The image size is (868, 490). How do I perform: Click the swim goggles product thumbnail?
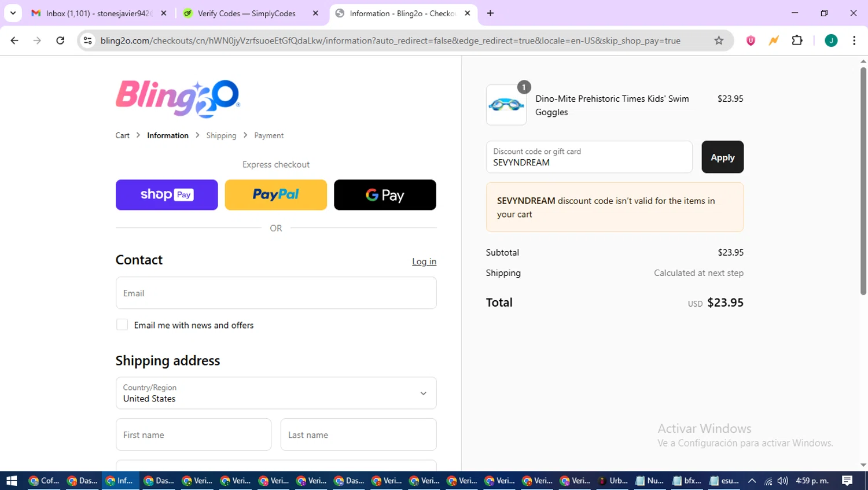click(x=506, y=105)
